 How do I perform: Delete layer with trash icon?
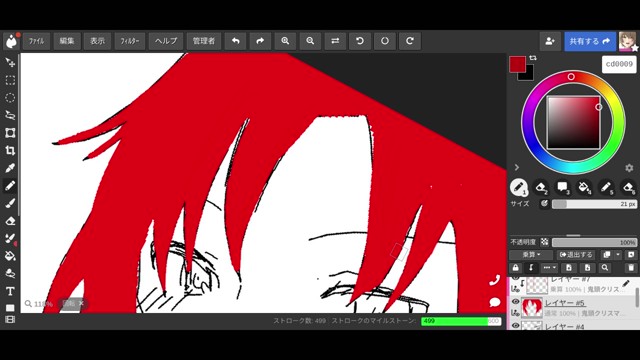tap(631, 268)
